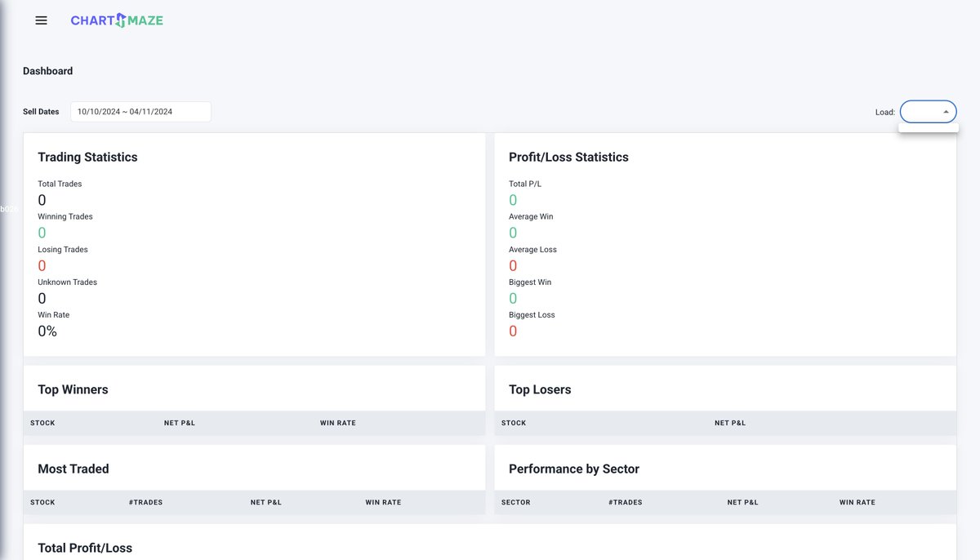Sort Most Traded by NET P&L column
This screenshot has width=980, height=560.
pyautogui.click(x=266, y=502)
